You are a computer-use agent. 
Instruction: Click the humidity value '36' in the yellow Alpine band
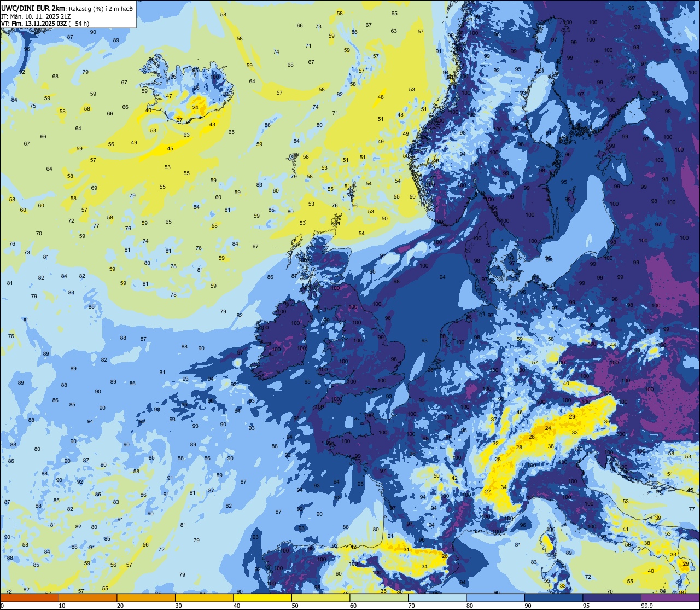607,422
